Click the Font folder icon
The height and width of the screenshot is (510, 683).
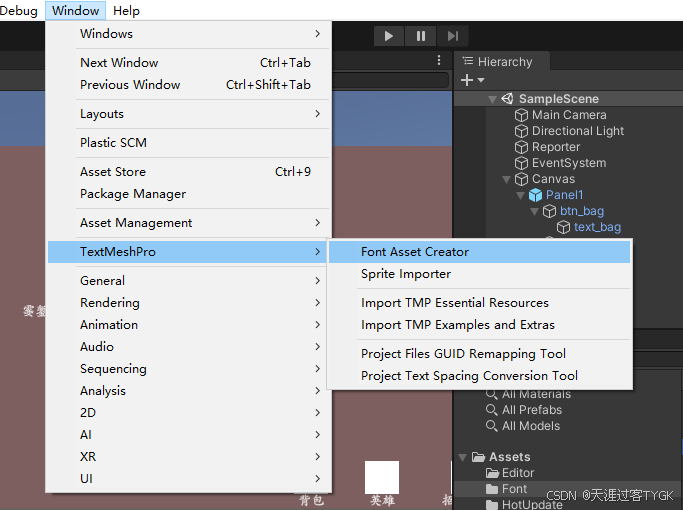tap(492, 489)
